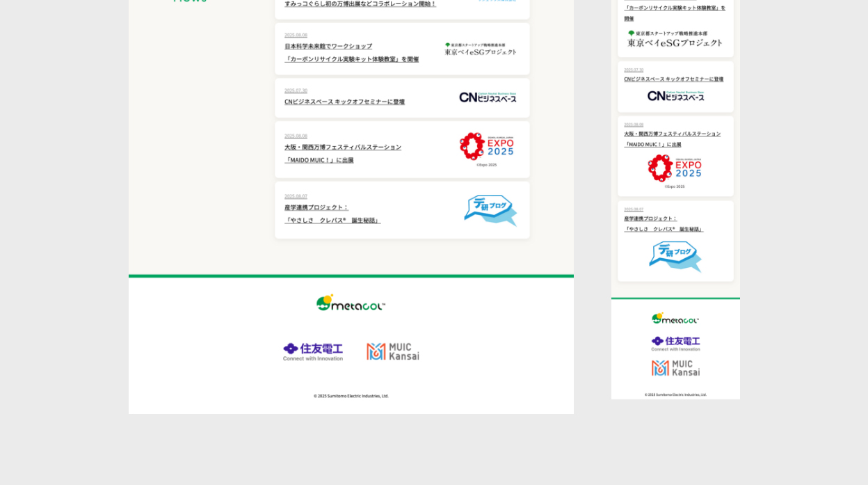This screenshot has width=868, height=485.
Task: Click the Sumitomo Electric logo in the mobile footer
Action: (x=675, y=343)
